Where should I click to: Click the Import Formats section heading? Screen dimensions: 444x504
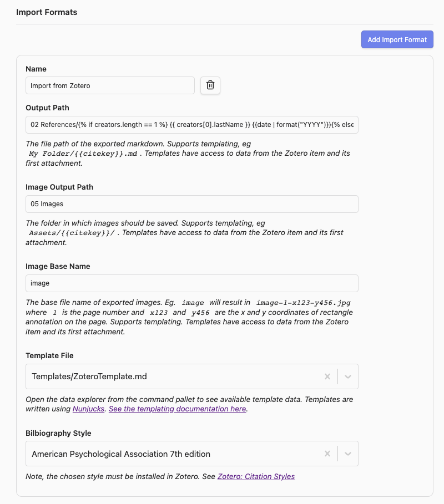click(x=47, y=12)
